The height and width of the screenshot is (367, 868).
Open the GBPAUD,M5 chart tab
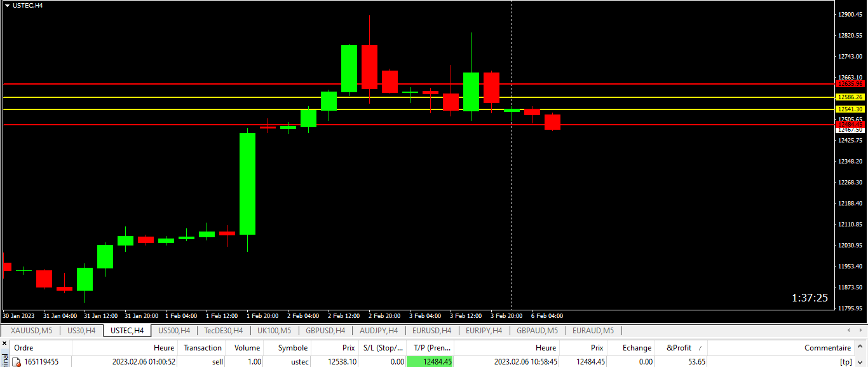[x=537, y=331]
